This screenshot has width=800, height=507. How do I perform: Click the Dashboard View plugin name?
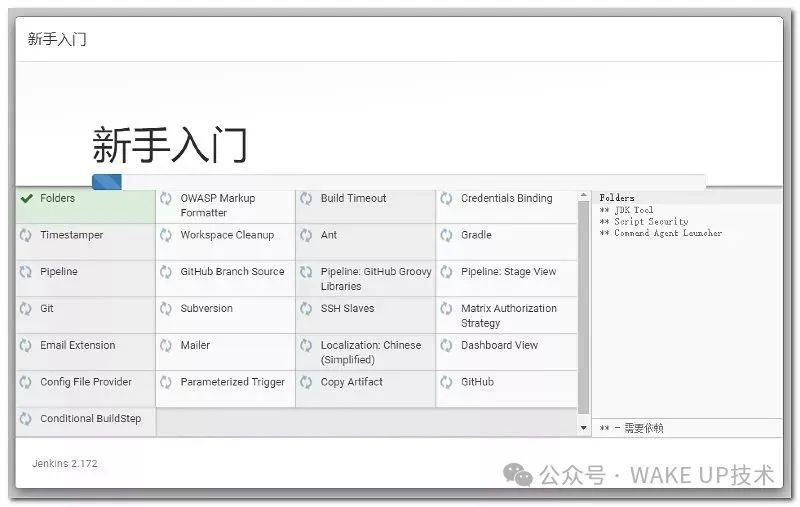(x=499, y=345)
